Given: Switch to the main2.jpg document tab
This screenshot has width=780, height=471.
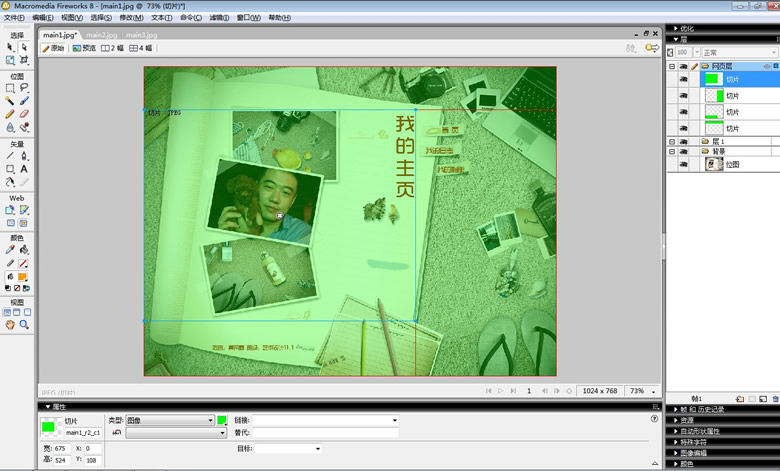Looking at the screenshot, I should point(103,35).
